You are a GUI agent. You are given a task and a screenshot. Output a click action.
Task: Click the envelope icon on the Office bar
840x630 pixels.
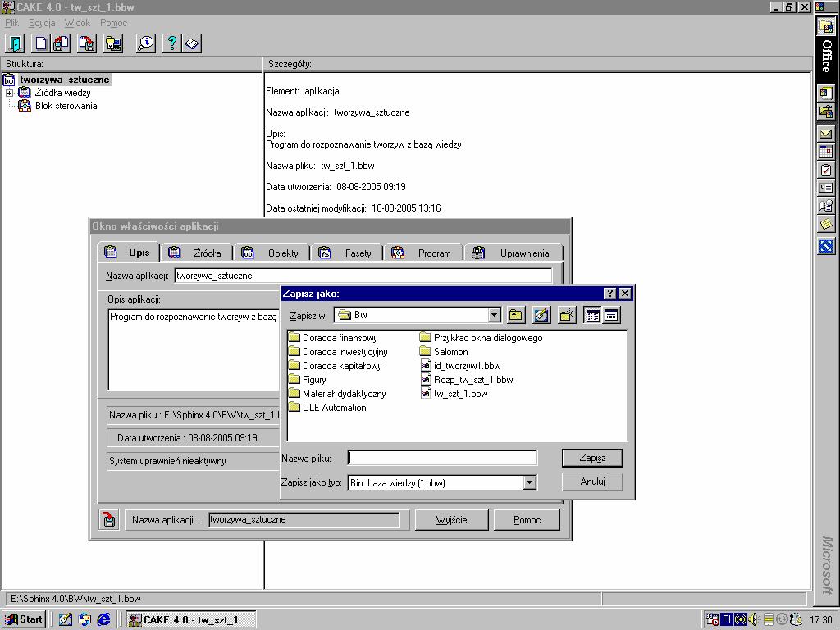825,134
